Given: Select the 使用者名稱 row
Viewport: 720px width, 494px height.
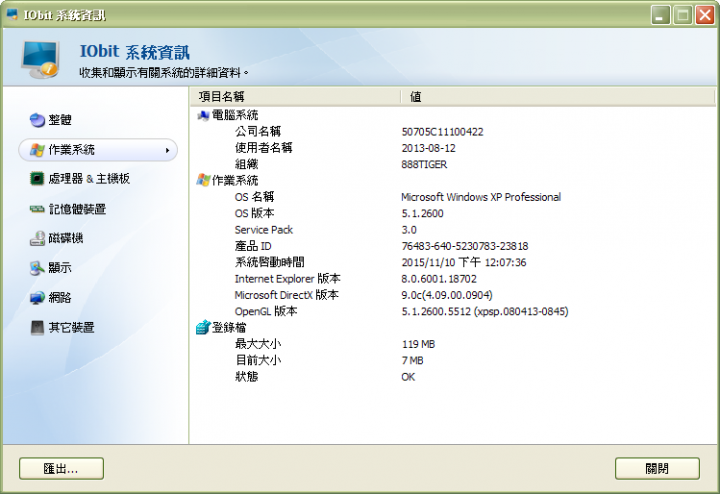Looking at the screenshot, I should pos(453,148).
